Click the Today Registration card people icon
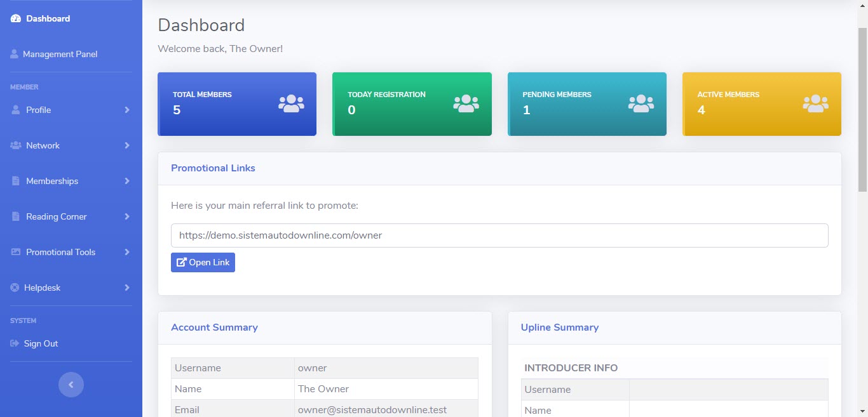The image size is (868, 417). [x=466, y=103]
